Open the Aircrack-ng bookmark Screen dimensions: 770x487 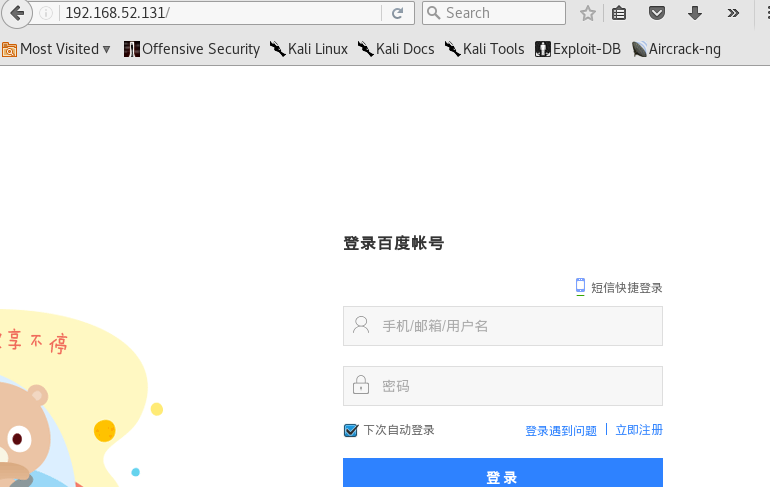[676, 49]
